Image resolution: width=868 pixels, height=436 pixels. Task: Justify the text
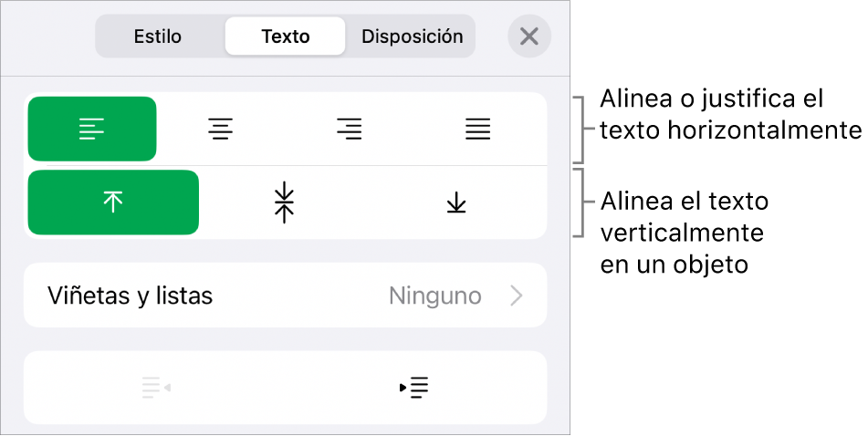pos(477,129)
